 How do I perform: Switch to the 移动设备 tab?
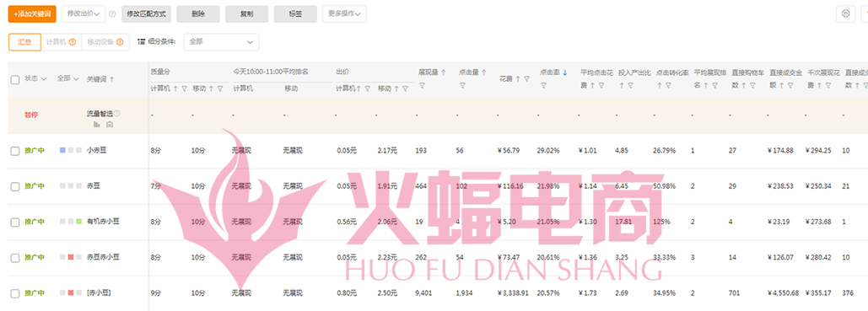click(105, 42)
